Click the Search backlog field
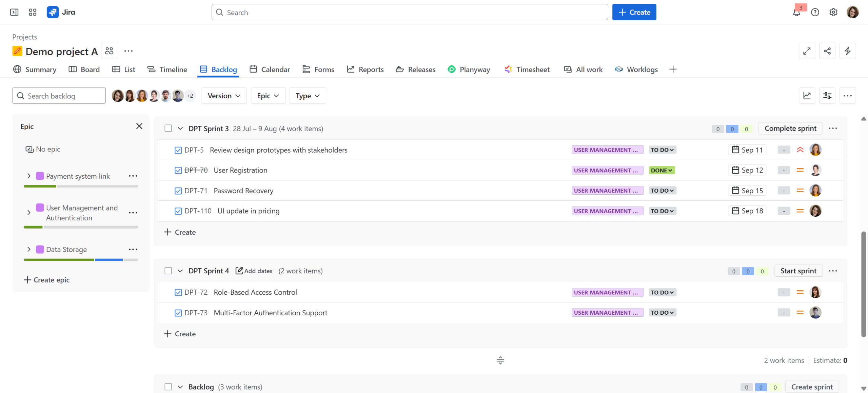This screenshot has height=393, width=868. [x=59, y=96]
